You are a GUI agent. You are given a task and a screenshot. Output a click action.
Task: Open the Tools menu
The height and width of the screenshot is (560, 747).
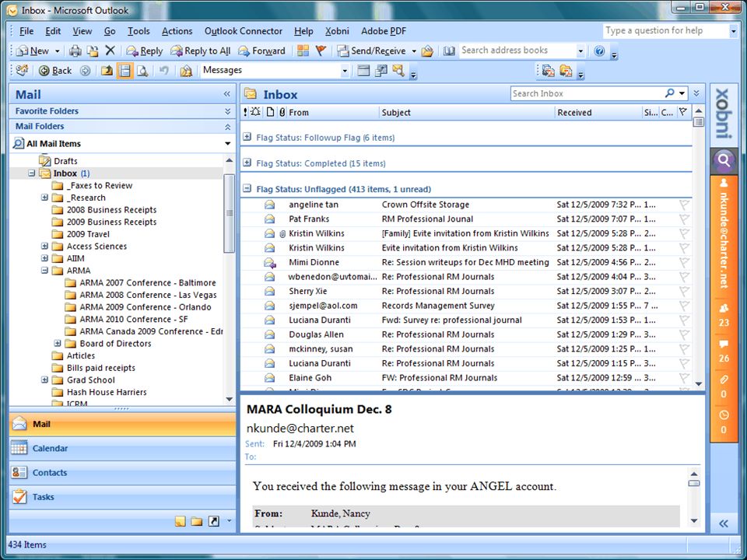(x=139, y=31)
